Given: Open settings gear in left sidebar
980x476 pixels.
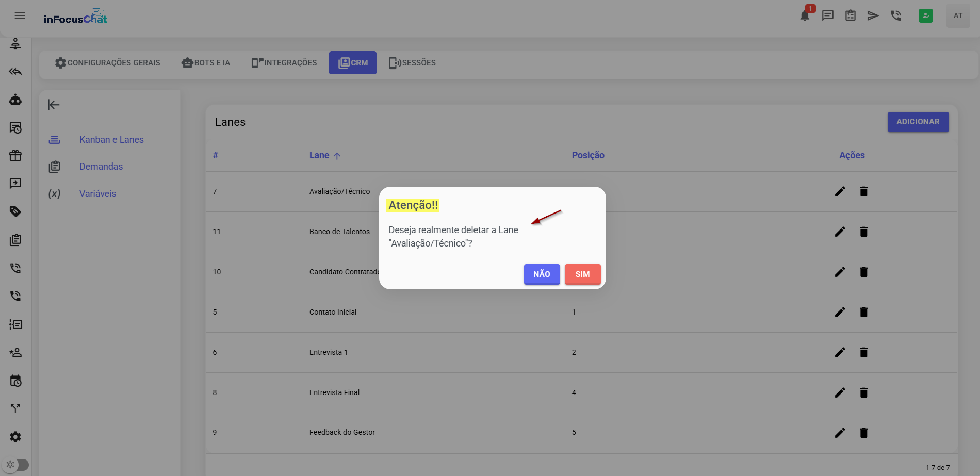Looking at the screenshot, I should click(x=15, y=437).
